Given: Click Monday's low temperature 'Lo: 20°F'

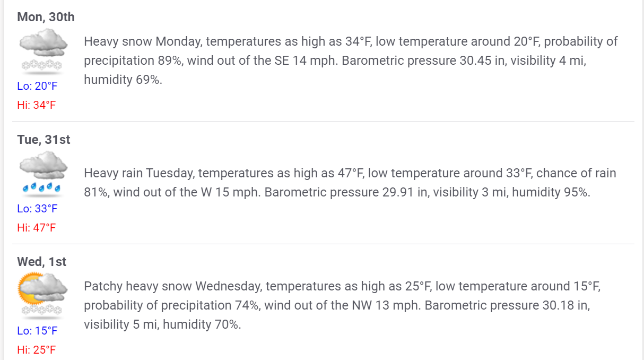Looking at the screenshot, I should pyautogui.click(x=37, y=86).
